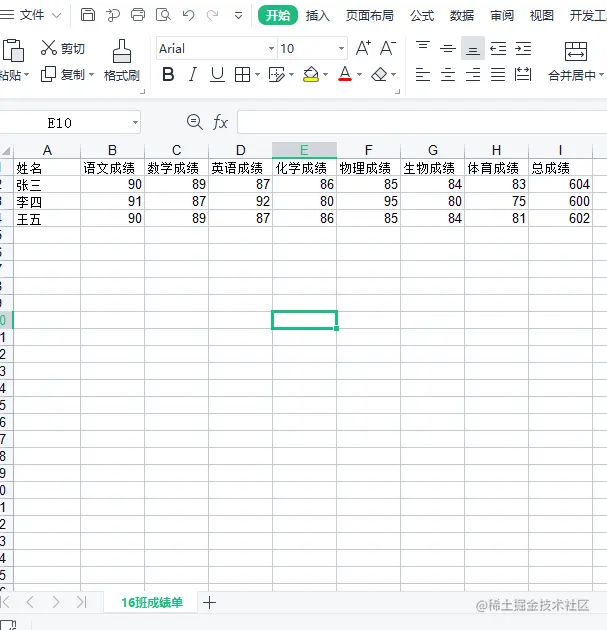Image resolution: width=607 pixels, height=630 pixels.
Task: Click the eraser clear formatting icon
Action: 379,74
